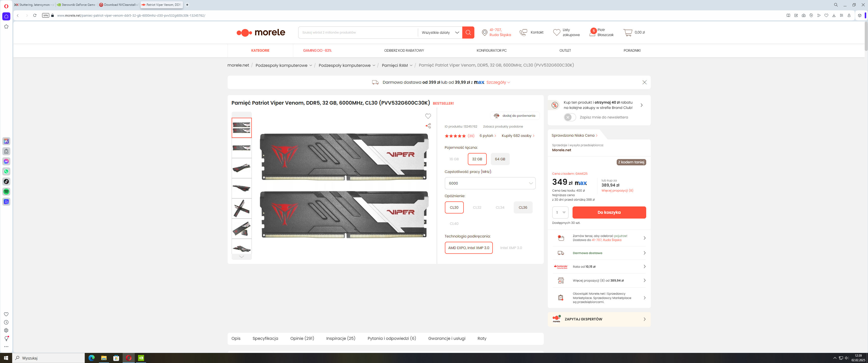The height and width of the screenshot is (363, 868).
Task: Switch to the Specyfikacja tab
Action: pyautogui.click(x=265, y=338)
